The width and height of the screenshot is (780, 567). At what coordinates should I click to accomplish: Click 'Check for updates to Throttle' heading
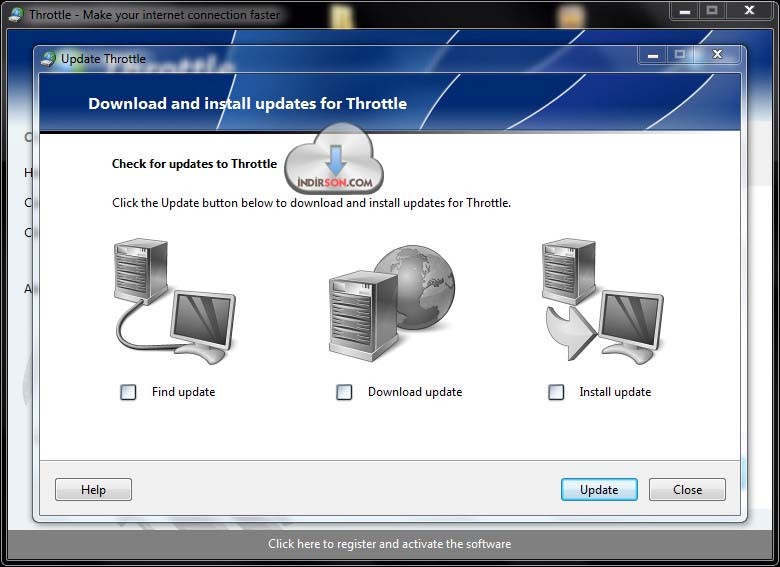(194, 164)
